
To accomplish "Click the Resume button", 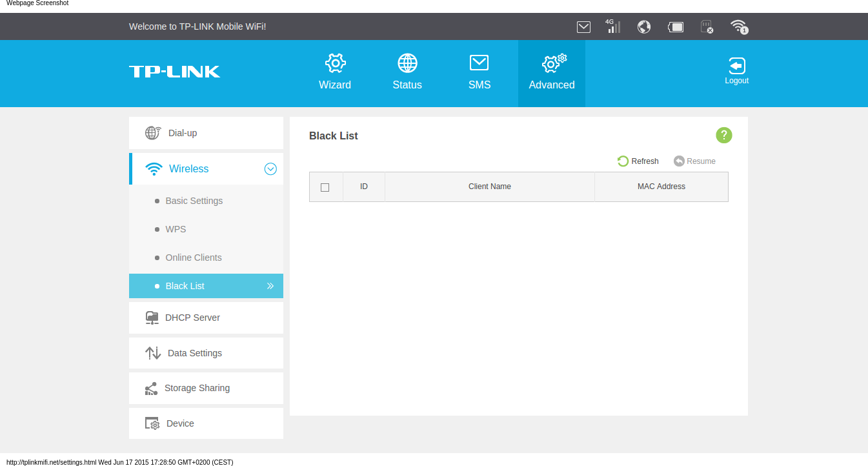I will click(x=694, y=161).
